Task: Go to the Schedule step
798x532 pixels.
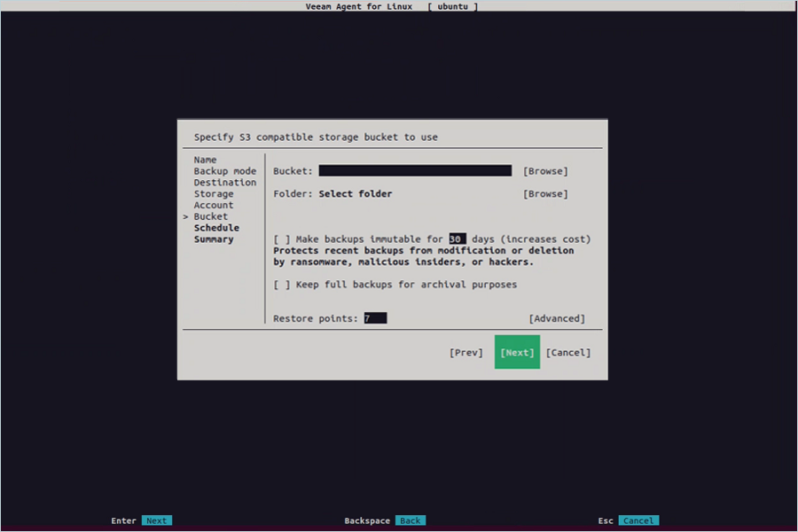Action: click(x=216, y=228)
